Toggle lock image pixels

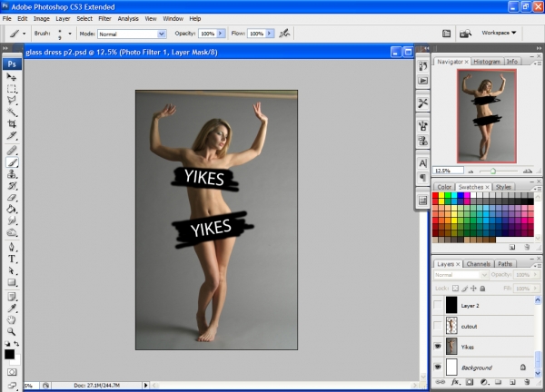coord(465,289)
